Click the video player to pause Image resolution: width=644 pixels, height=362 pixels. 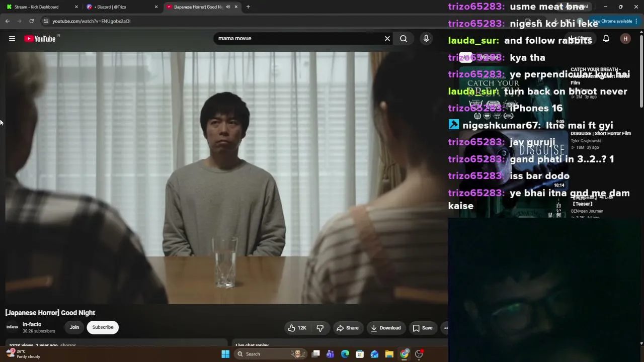pyautogui.click(x=226, y=178)
